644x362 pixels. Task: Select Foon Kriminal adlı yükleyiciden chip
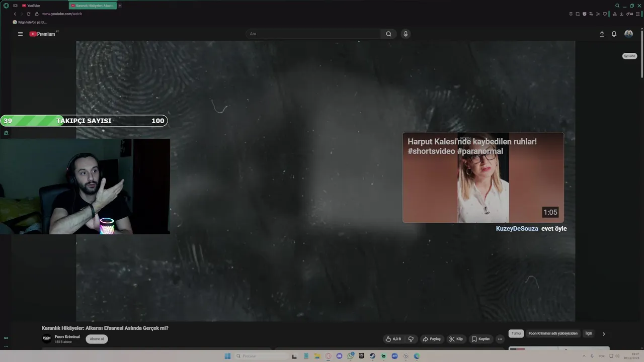(x=553, y=333)
